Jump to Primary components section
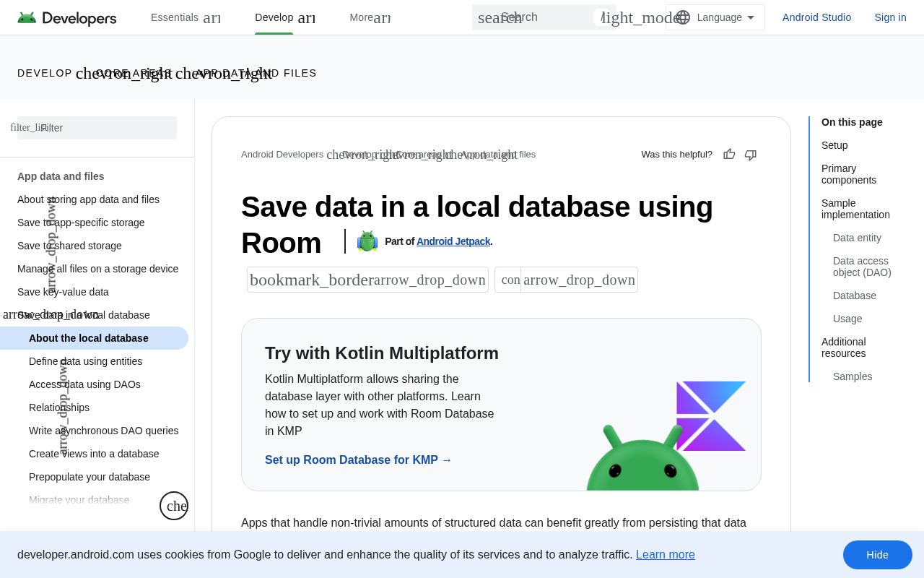 pyautogui.click(x=849, y=174)
